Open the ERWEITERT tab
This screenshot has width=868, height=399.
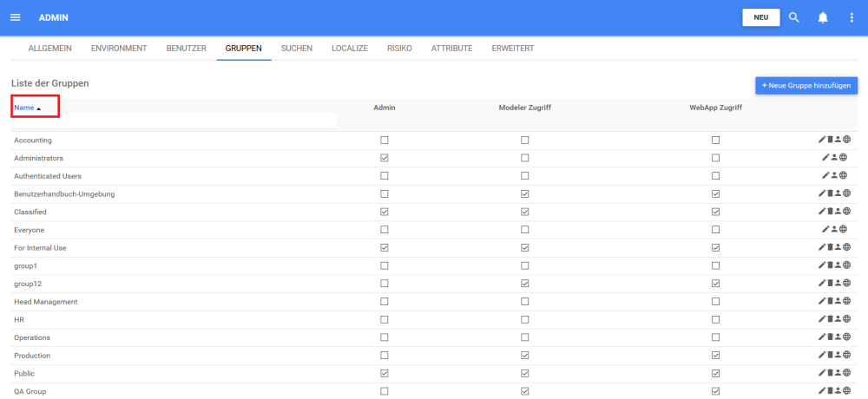[x=512, y=49]
